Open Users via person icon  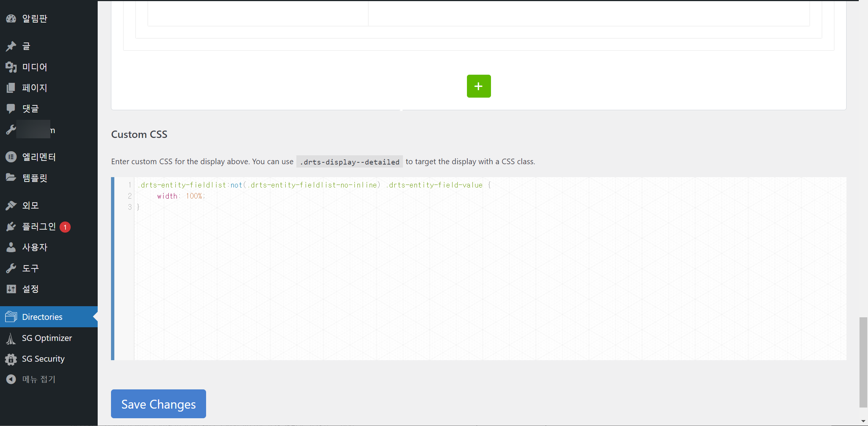tap(11, 247)
